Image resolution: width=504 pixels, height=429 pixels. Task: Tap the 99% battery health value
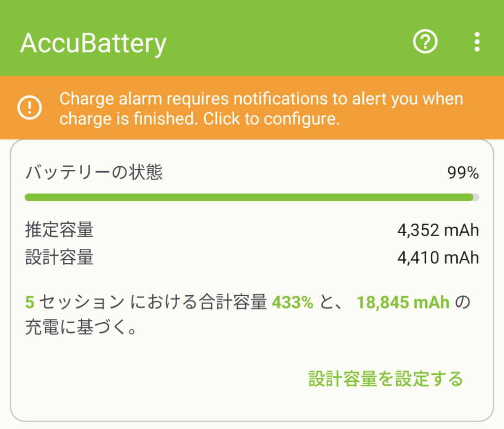pyautogui.click(x=463, y=173)
